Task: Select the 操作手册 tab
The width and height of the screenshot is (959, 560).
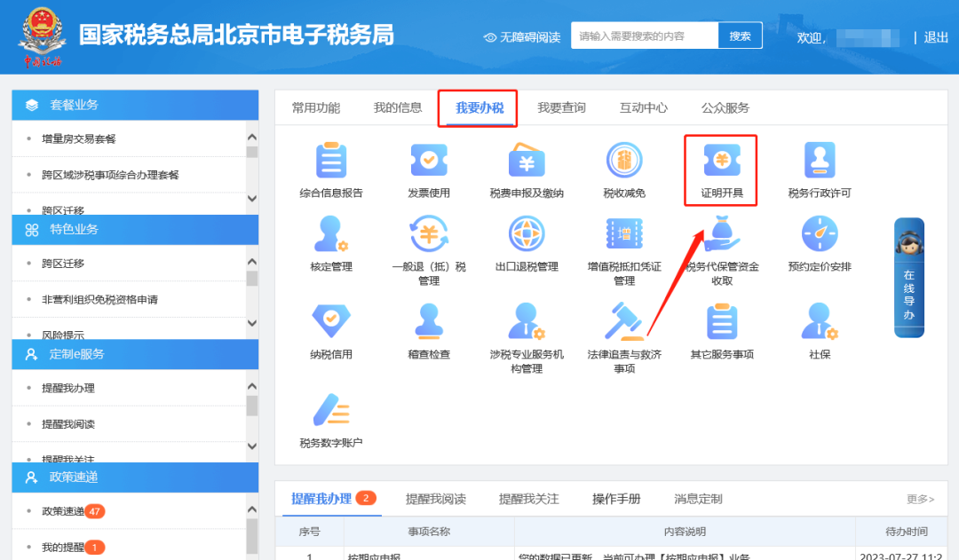Action: 616,499
